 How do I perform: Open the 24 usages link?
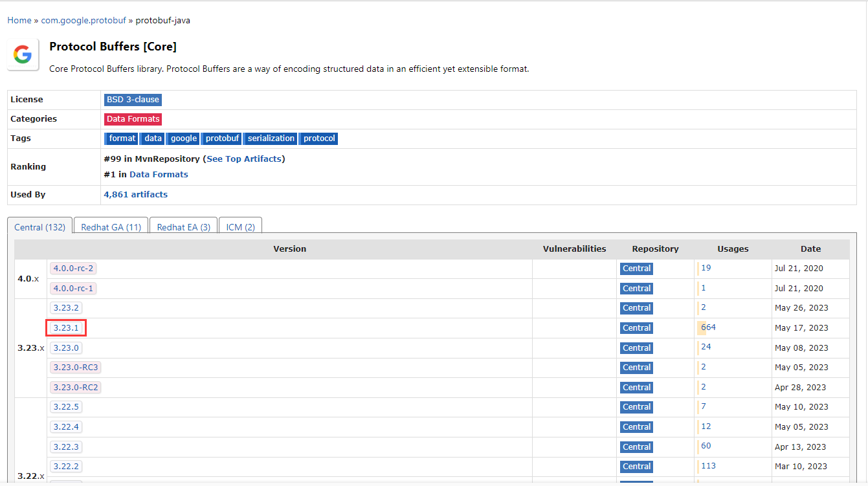(x=706, y=347)
